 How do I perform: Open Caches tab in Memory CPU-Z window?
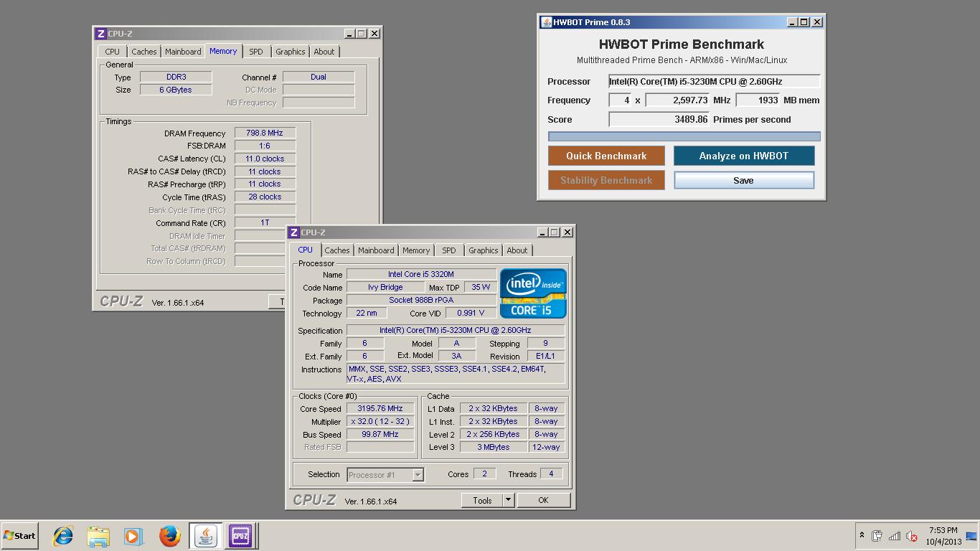pyautogui.click(x=143, y=52)
